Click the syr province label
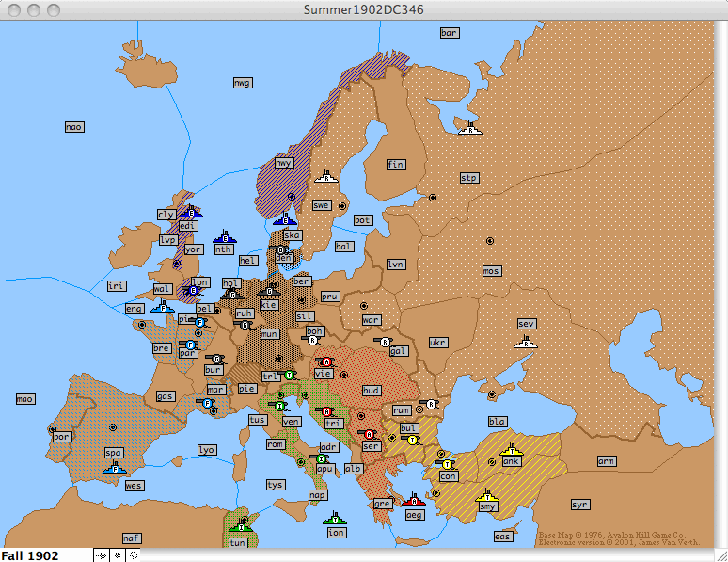 click(x=580, y=505)
